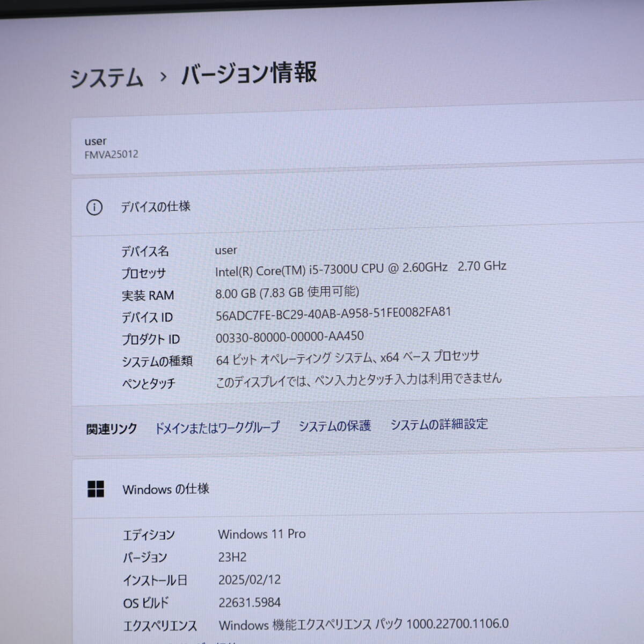Select the device name value user
Image resolution: width=644 pixels, height=644 pixels.
pyautogui.click(x=226, y=250)
